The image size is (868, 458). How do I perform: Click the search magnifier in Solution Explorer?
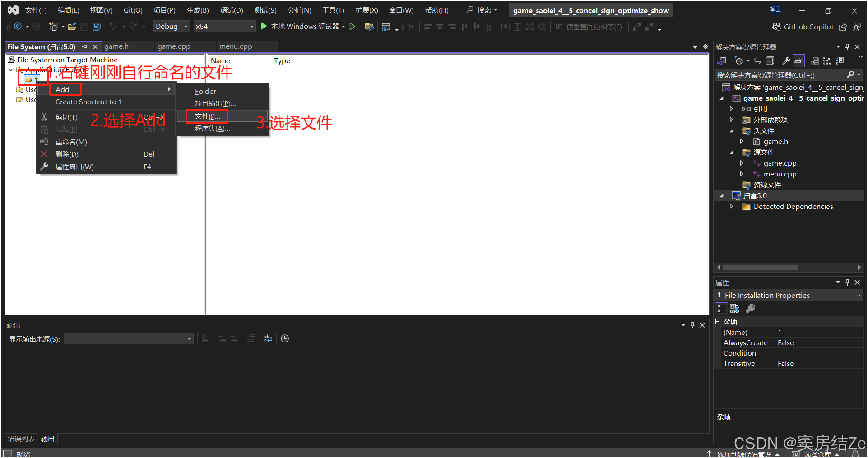[x=851, y=75]
